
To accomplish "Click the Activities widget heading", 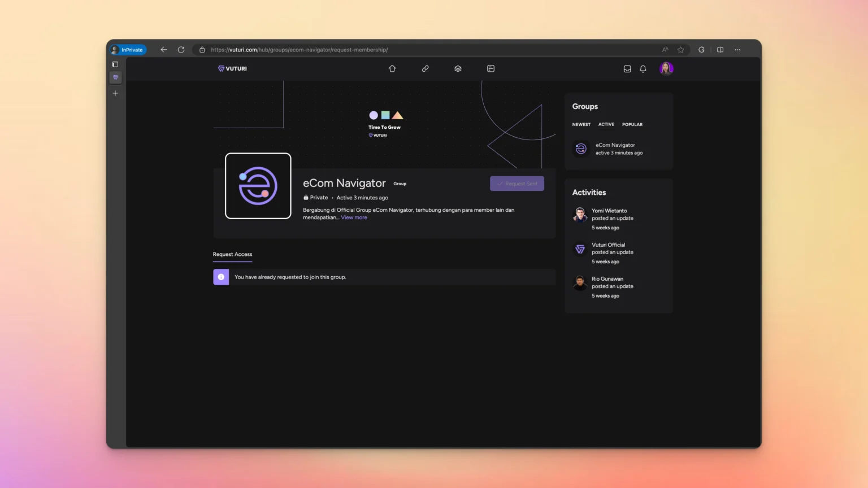I will [589, 192].
